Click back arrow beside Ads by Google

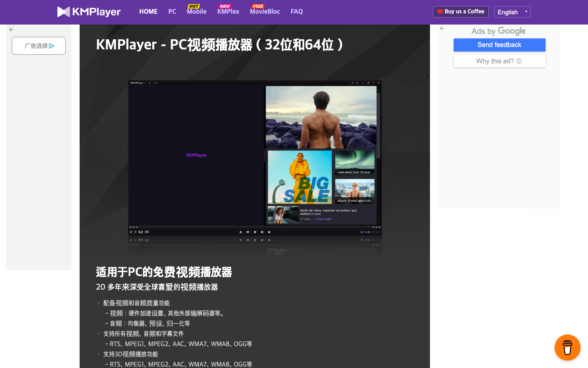click(442, 29)
